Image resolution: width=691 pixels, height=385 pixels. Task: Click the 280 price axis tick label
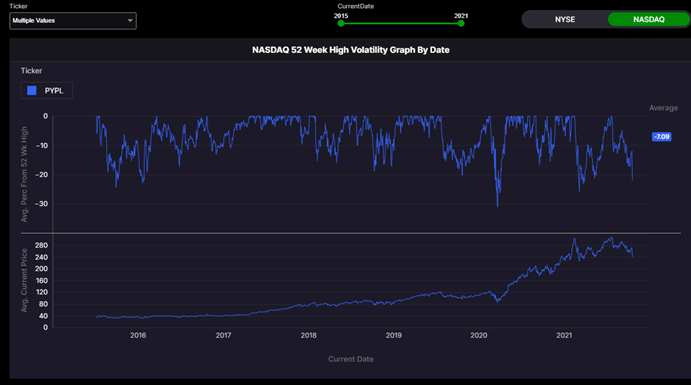41,245
